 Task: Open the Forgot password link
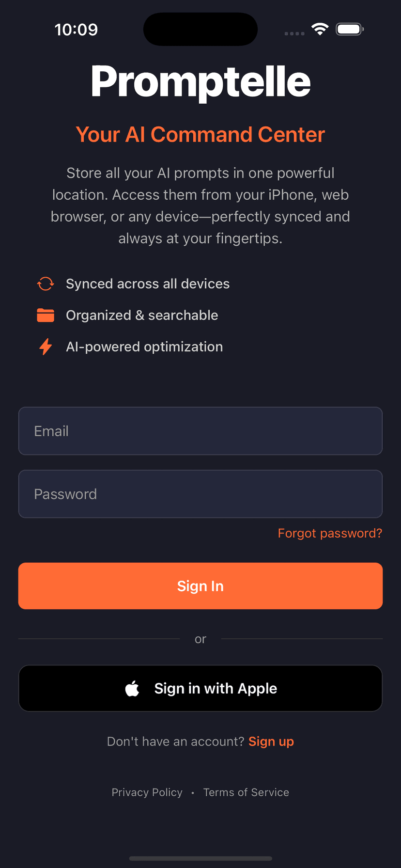(330, 533)
